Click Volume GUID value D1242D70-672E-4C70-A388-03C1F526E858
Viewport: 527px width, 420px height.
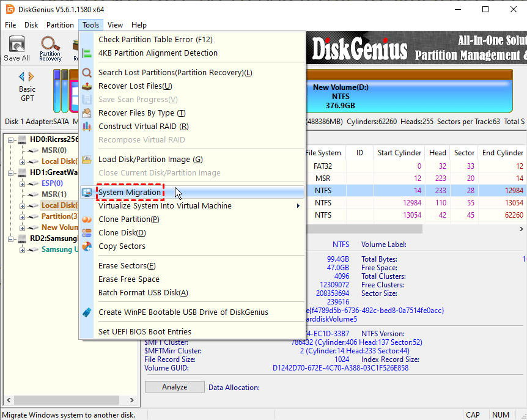tap(340, 368)
